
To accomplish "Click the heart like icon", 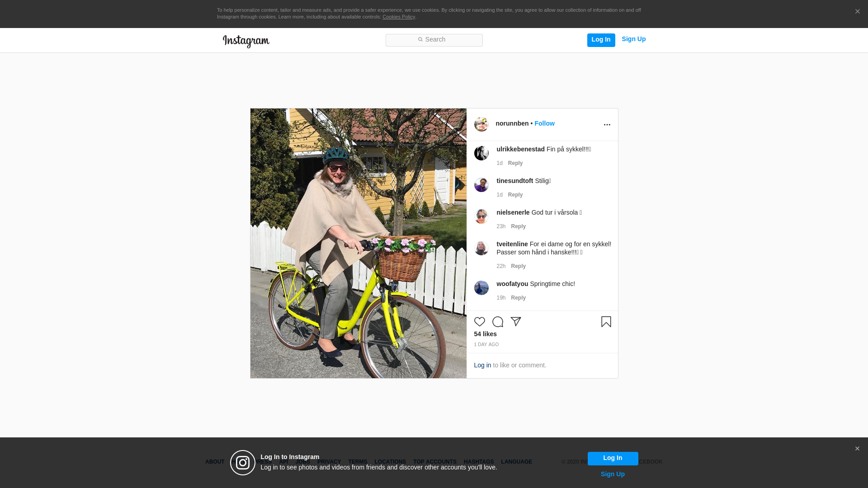I will (480, 322).
